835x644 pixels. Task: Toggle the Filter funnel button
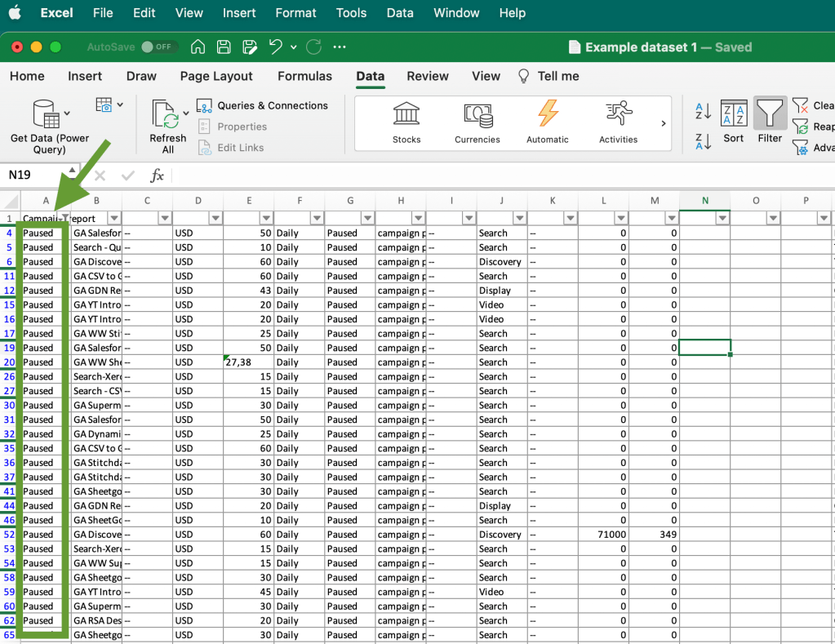[x=770, y=115]
